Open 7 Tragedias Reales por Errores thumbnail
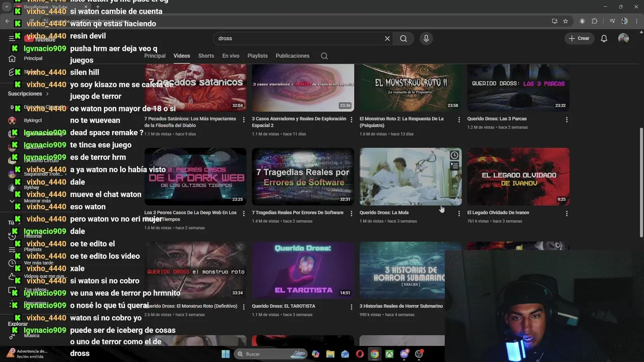This screenshot has height=362, width=644. pos(303,176)
